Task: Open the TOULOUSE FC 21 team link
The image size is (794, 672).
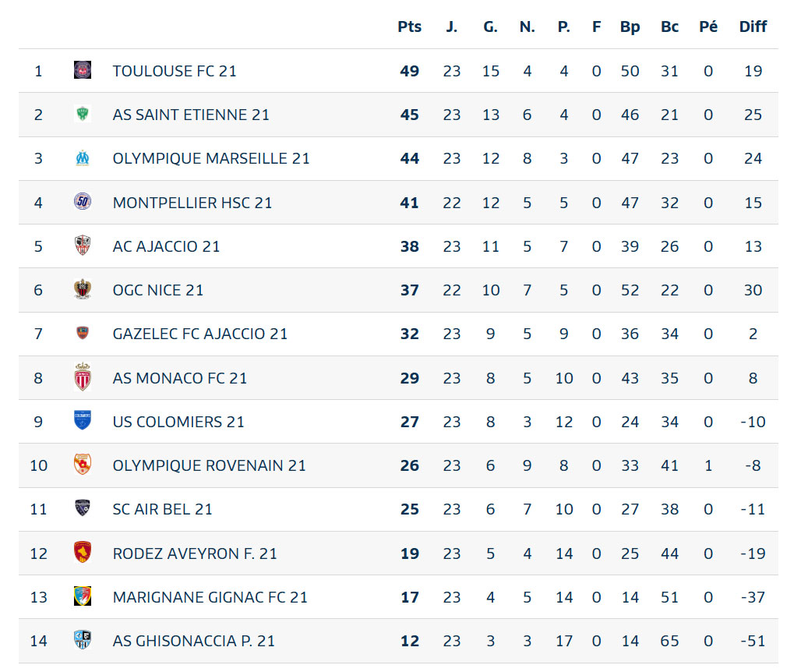Action: (x=175, y=71)
